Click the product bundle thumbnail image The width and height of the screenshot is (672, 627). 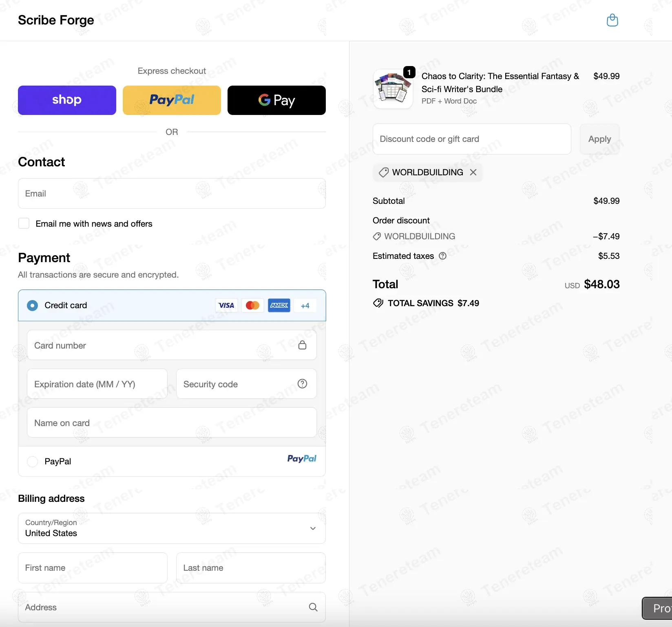coord(393,89)
